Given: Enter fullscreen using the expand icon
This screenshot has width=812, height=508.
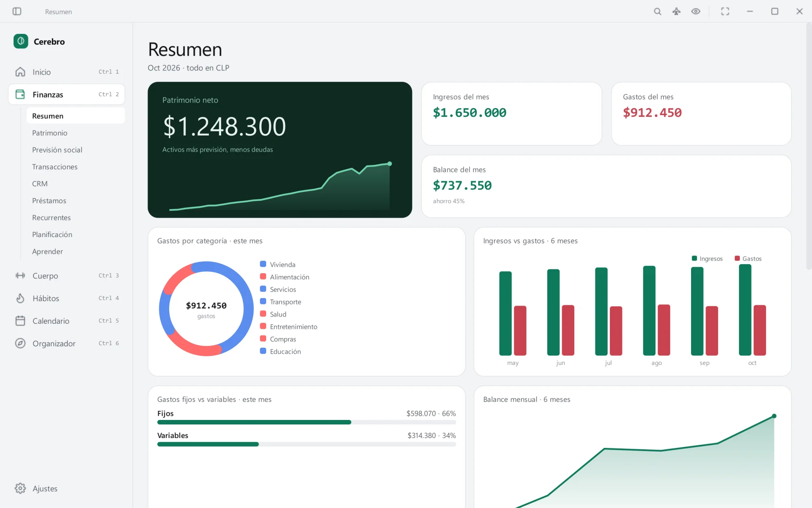Looking at the screenshot, I should point(725,11).
